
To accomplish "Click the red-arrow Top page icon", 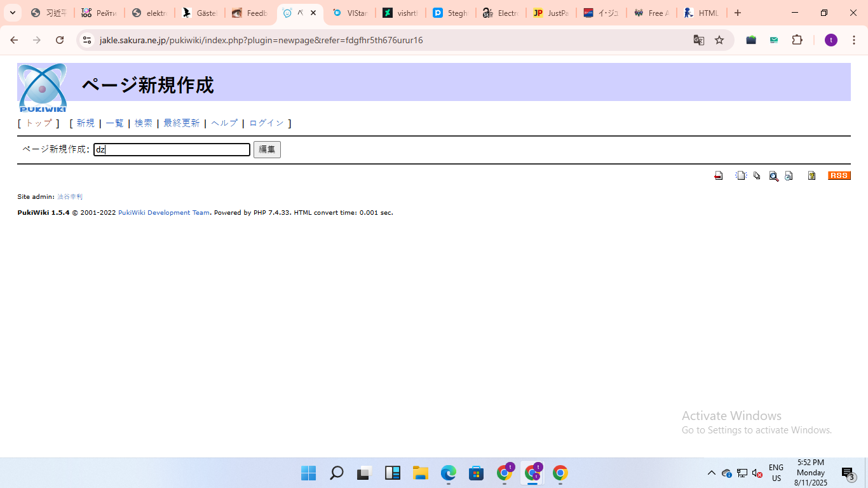I will [x=719, y=176].
